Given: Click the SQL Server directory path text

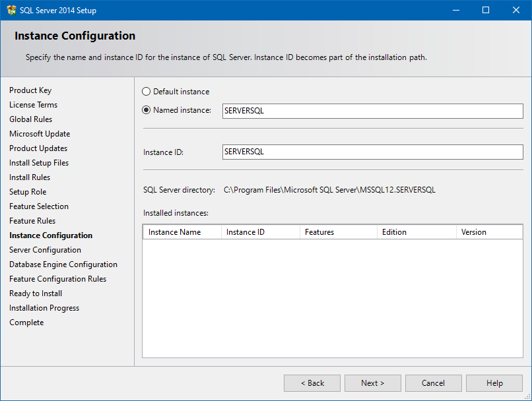Looking at the screenshot, I should (329, 190).
